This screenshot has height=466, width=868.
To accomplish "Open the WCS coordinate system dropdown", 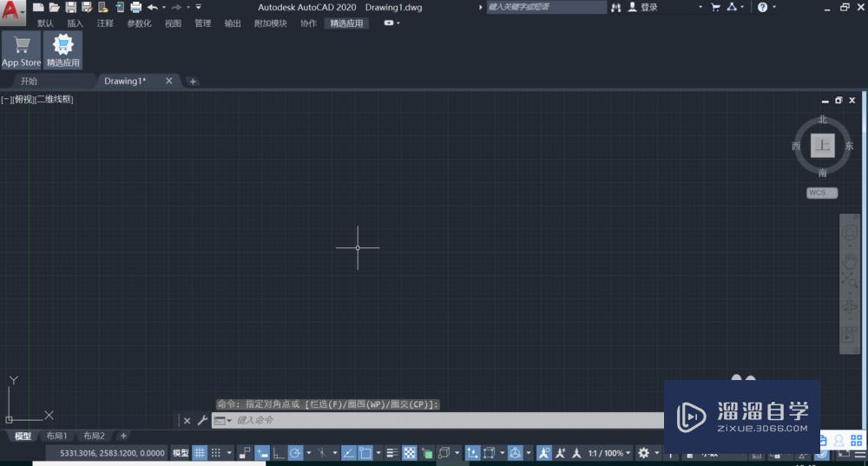I will point(821,193).
